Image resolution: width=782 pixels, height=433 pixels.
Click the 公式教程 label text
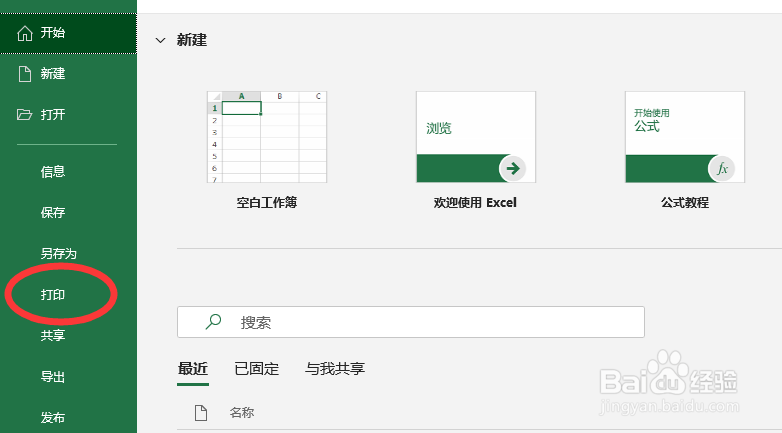[x=685, y=203]
